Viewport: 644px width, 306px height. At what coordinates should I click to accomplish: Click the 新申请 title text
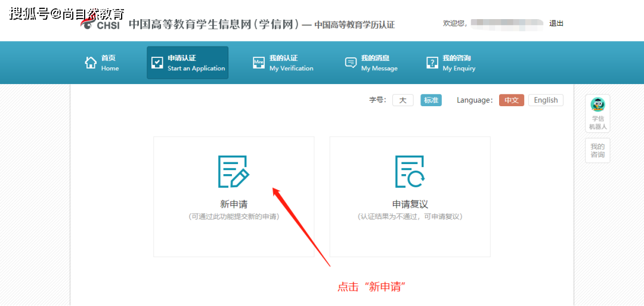pos(233,204)
